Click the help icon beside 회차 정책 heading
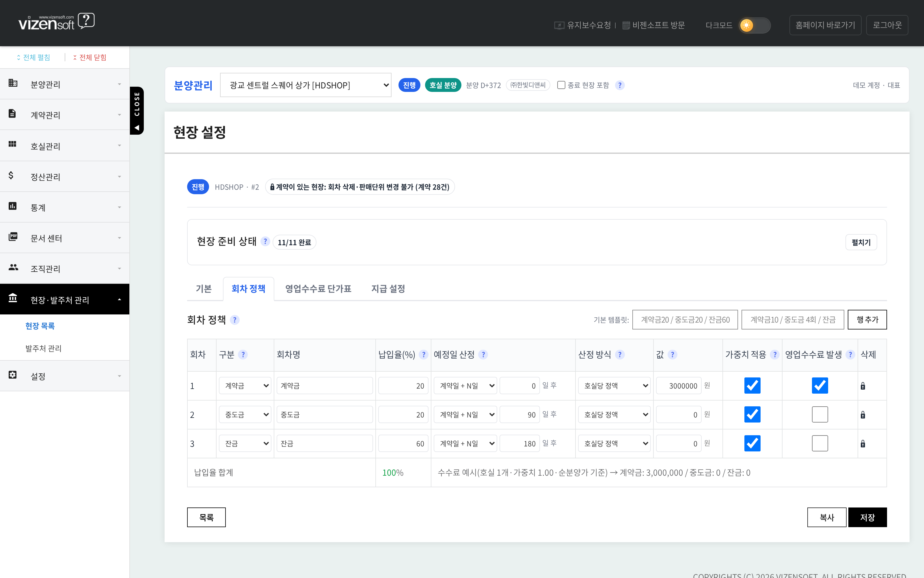 235,320
